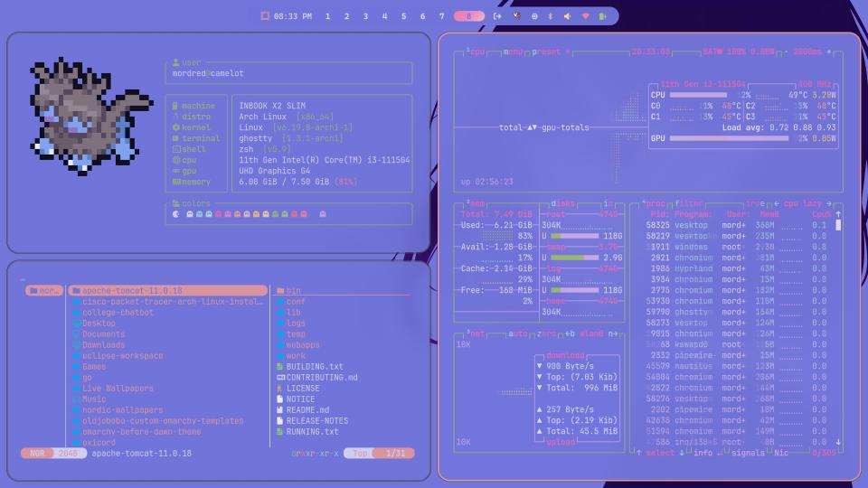Click the btop preset selector
This screenshot has width=868, height=488.
point(548,52)
